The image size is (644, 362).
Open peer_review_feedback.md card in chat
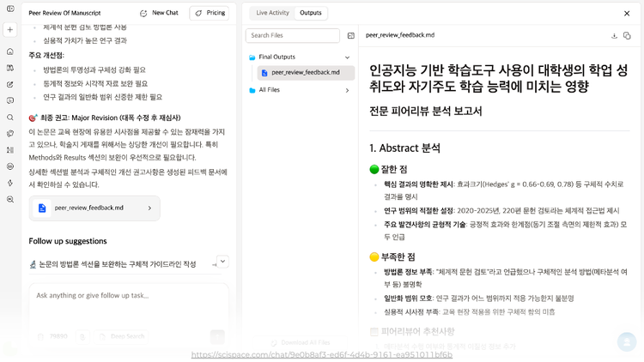[94, 208]
